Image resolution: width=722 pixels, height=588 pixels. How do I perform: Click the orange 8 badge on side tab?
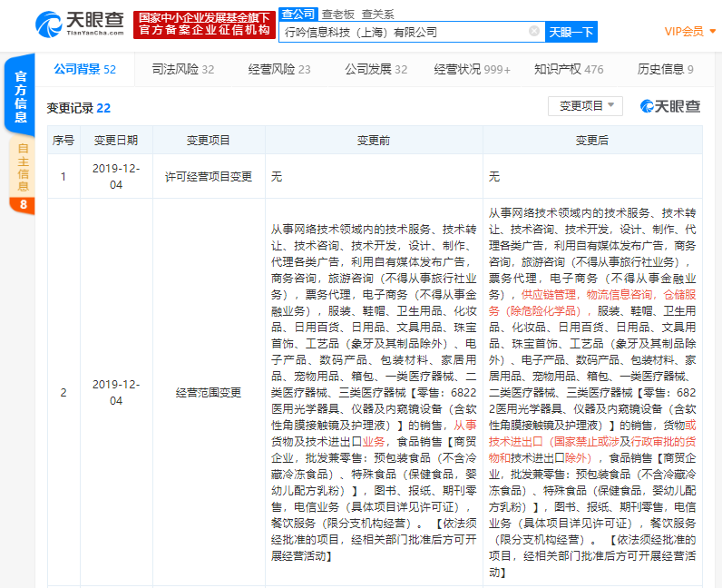pyautogui.click(x=23, y=204)
